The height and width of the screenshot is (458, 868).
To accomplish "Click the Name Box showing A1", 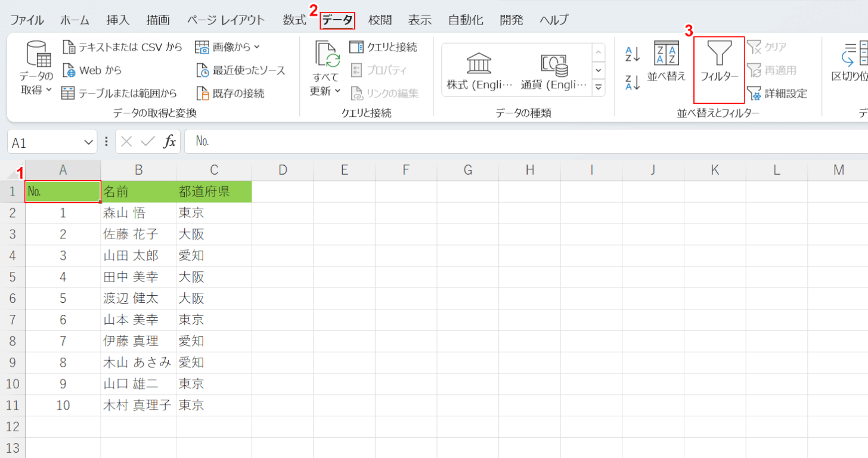I will (45, 142).
